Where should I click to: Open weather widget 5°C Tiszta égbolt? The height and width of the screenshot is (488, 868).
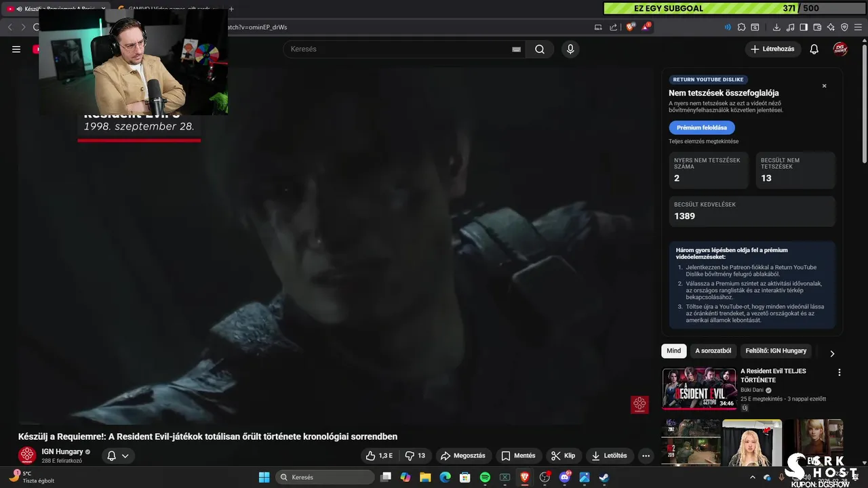[x=31, y=477]
